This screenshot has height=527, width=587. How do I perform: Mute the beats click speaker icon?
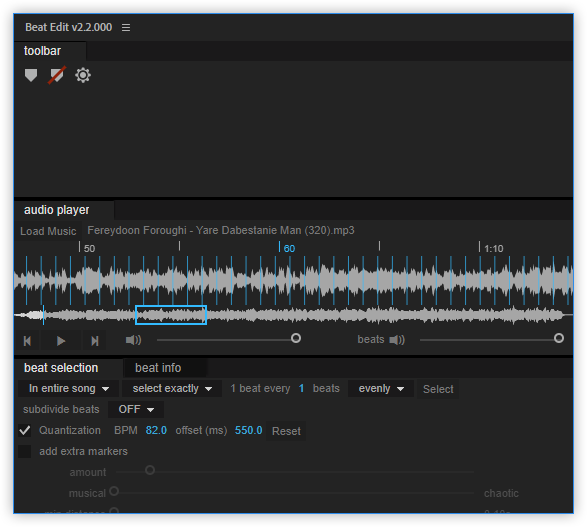(x=397, y=340)
